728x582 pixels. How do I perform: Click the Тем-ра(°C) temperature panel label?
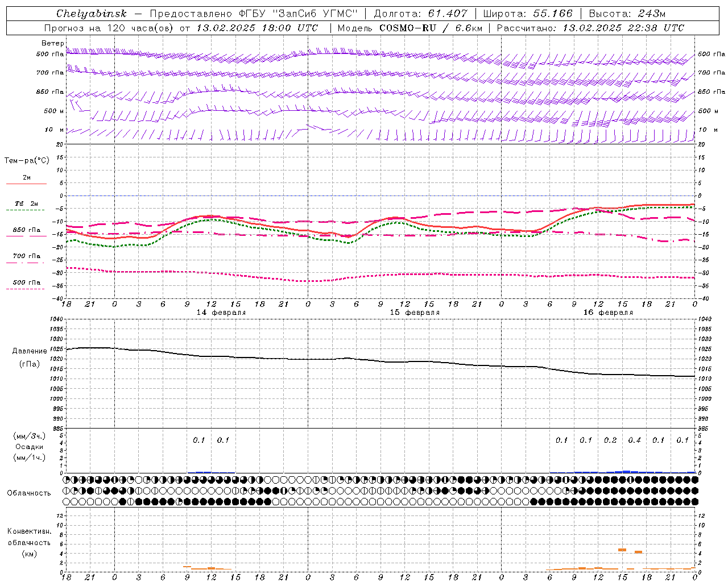tap(27, 161)
